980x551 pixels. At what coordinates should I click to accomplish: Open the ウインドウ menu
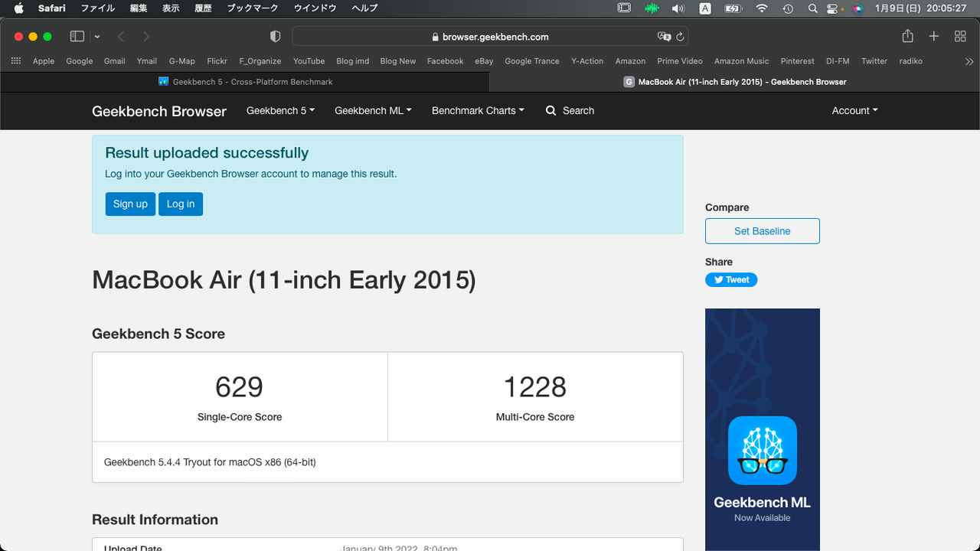pos(315,8)
